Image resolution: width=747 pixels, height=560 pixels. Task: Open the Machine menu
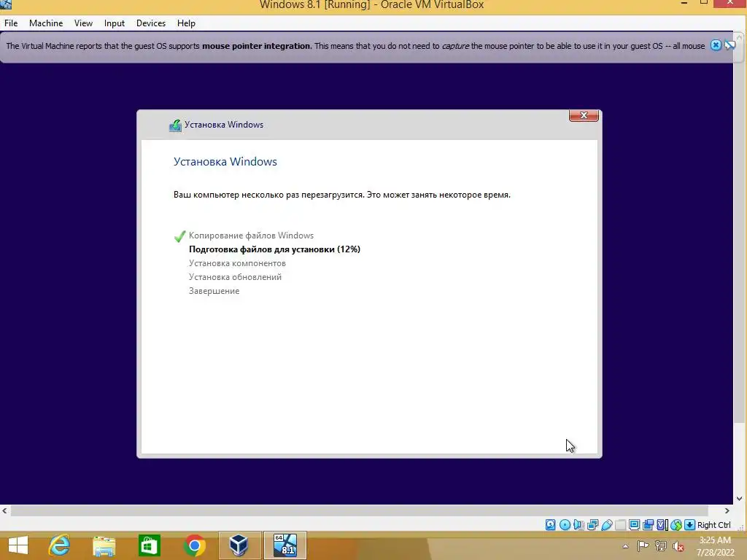pyautogui.click(x=46, y=23)
